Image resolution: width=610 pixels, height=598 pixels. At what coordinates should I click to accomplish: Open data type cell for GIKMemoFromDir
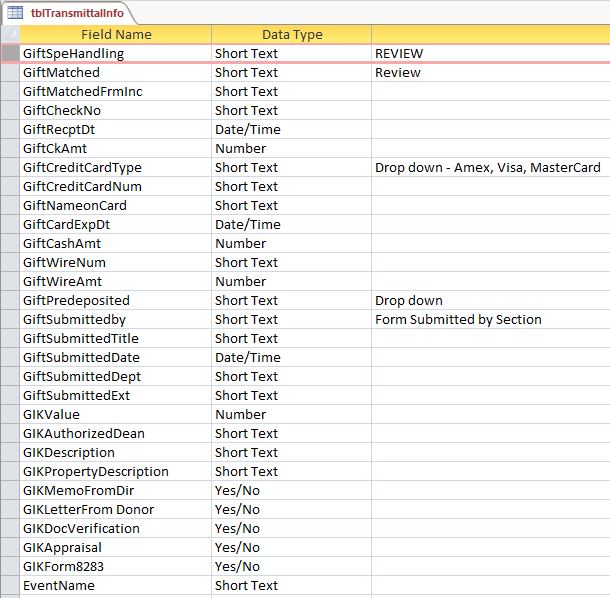[x=291, y=490]
